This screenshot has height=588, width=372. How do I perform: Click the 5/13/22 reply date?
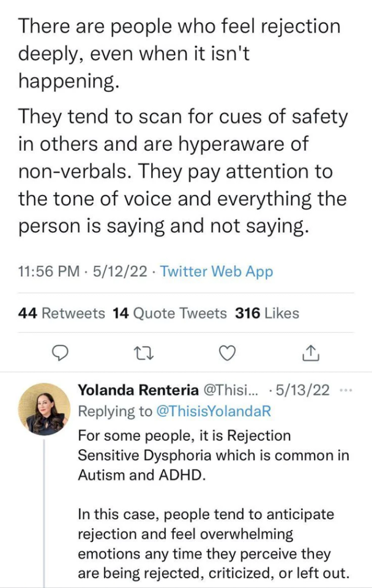303,390
